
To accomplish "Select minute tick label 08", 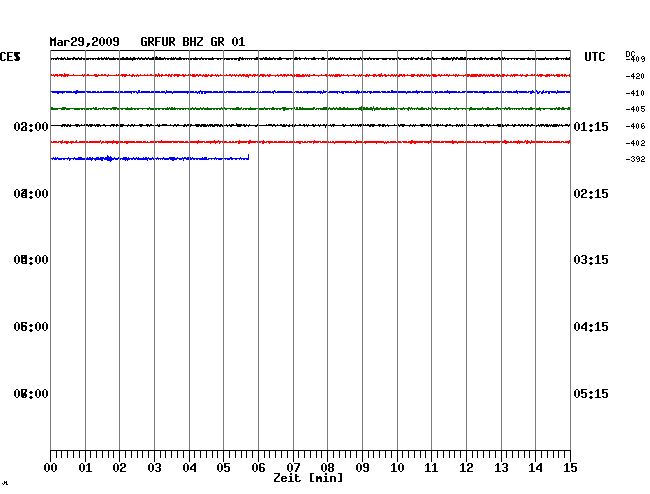I will [x=327, y=468].
